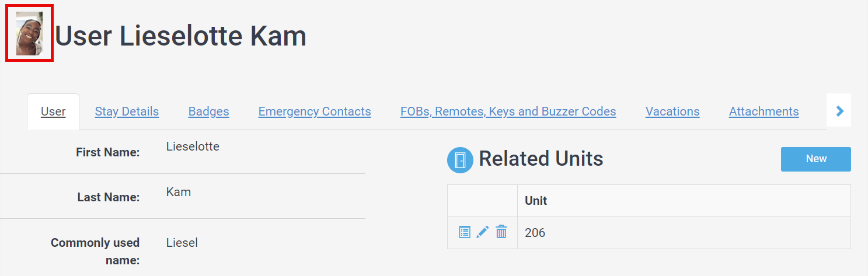Image resolution: width=868 pixels, height=276 pixels.
Task: Edit unit 206 with the pencil icon
Action: point(482,232)
